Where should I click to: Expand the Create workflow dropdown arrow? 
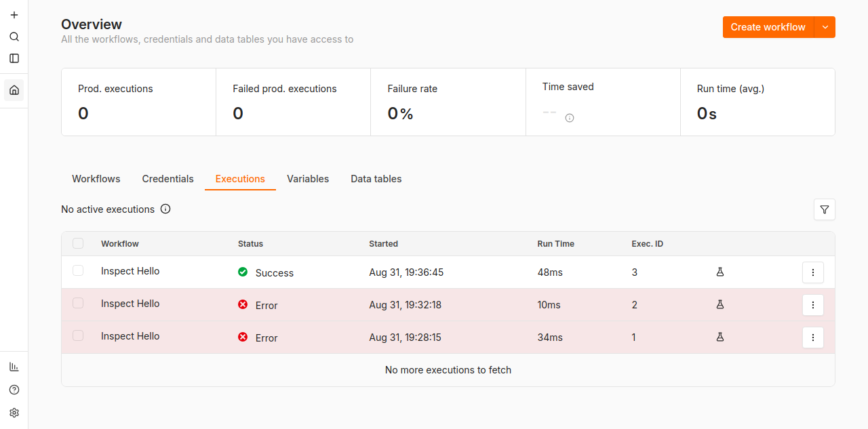(x=825, y=27)
